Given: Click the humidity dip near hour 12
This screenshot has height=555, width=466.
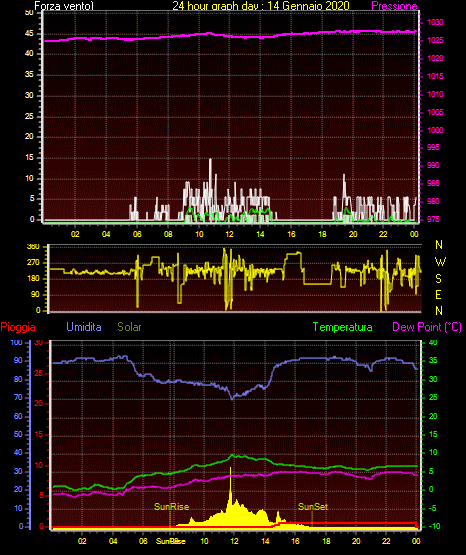Looking at the screenshot, I should point(232,398).
